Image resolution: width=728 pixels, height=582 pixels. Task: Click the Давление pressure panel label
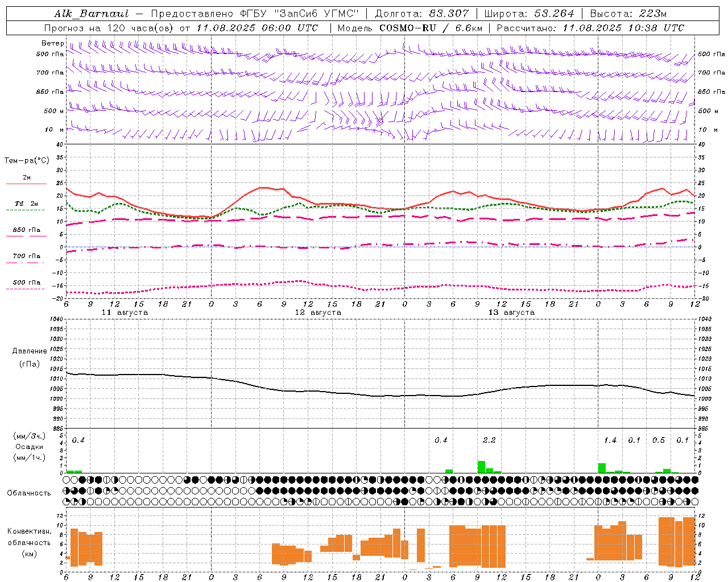click(x=30, y=351)
